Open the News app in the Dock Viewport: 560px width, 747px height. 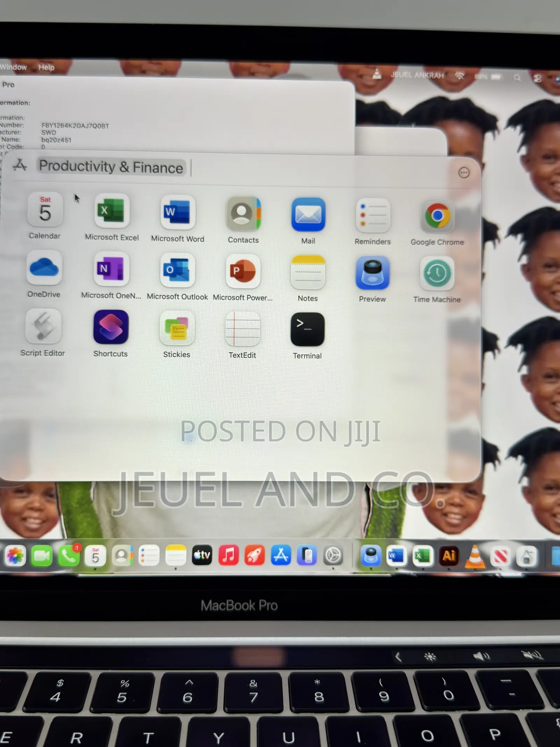(501, 557)
